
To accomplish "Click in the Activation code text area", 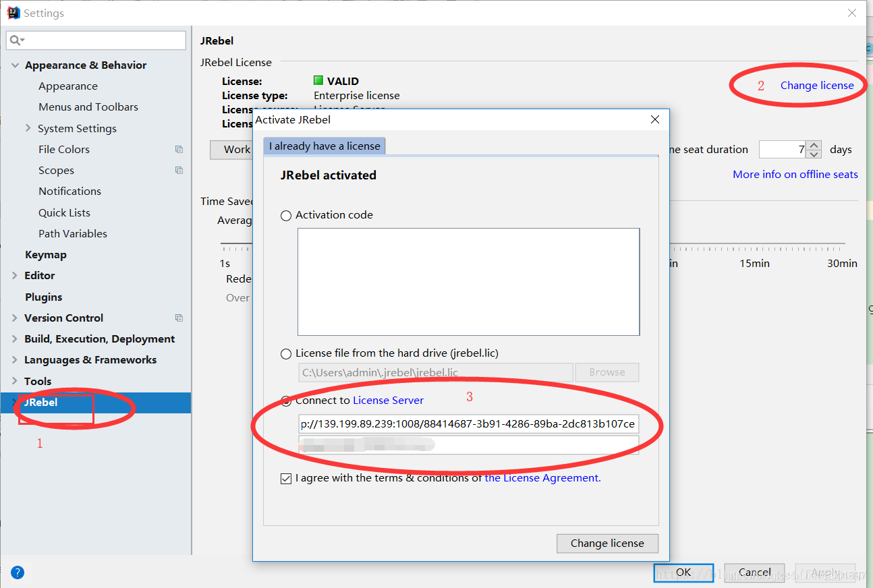I will click(468, 282).
